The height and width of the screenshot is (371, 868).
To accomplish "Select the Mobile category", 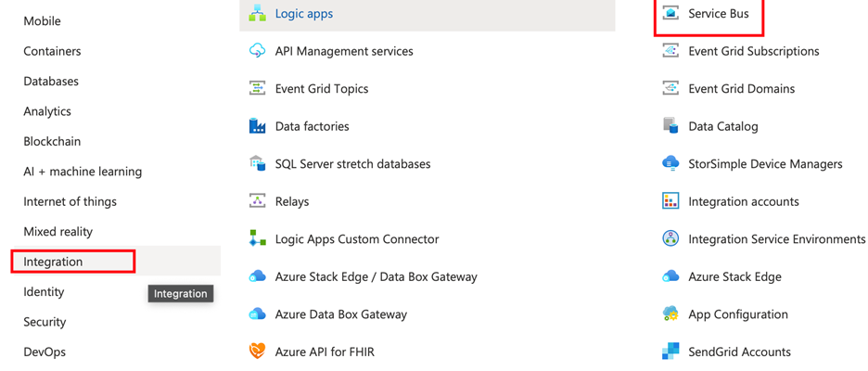I will coord(42,21).
